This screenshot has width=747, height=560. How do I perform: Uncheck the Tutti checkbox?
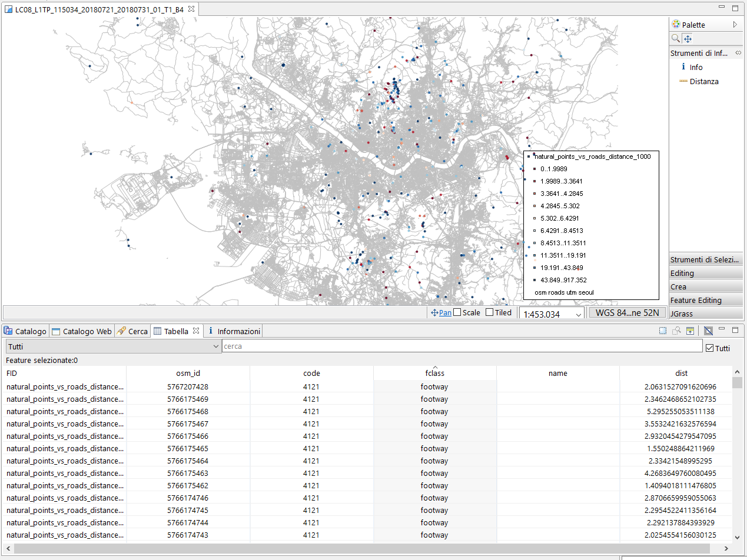click(710, 348)
